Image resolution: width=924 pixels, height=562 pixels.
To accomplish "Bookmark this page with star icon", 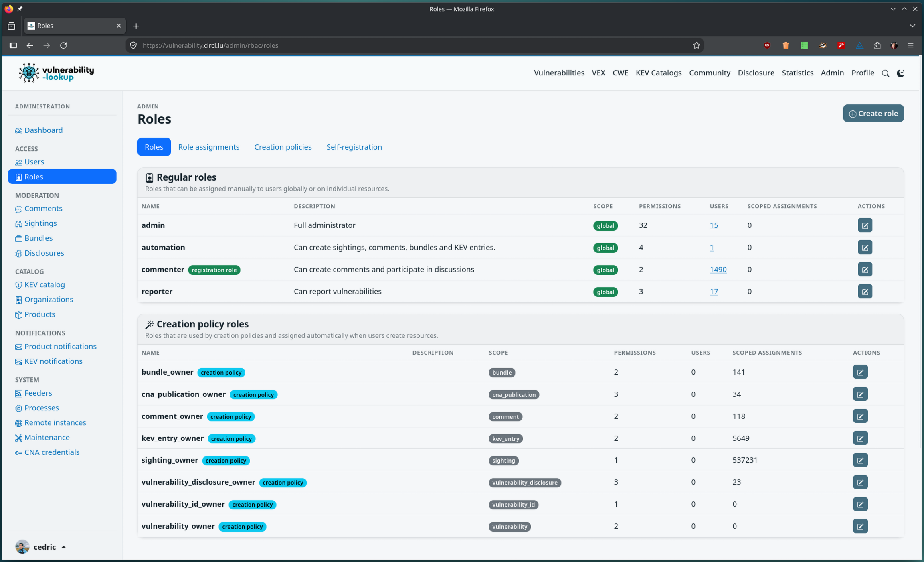I will [x=696, y=45].
